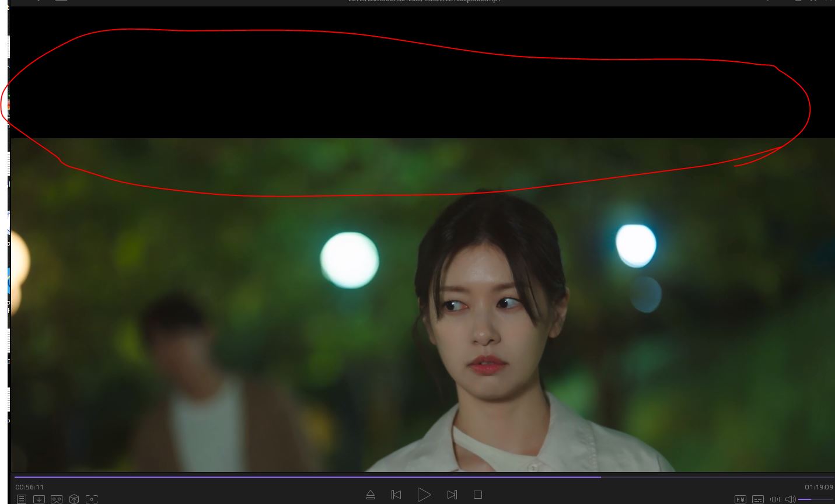
Task: Toggle HW hardware acceleration
Action: (740, 499)
